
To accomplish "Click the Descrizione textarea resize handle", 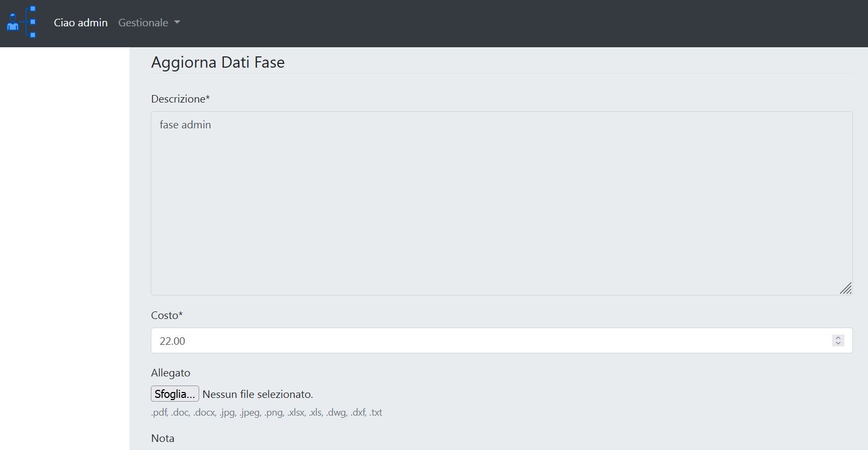I will (845, 288).
